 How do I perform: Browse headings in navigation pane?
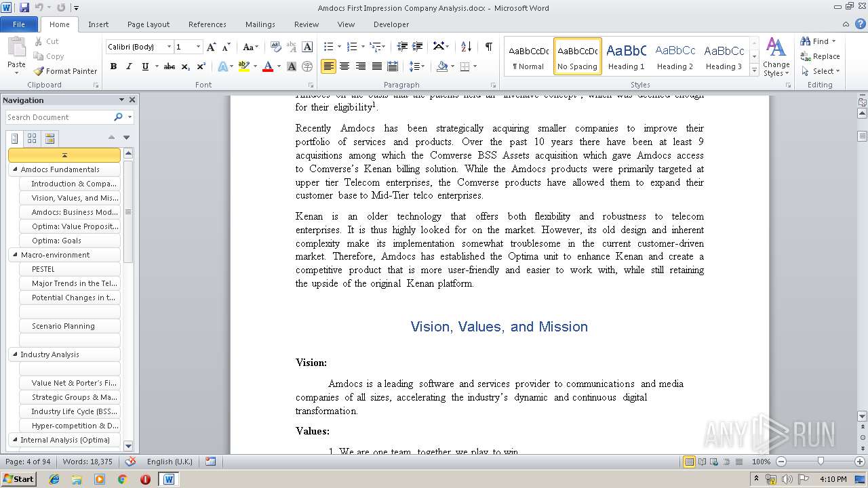tap(15, 139)
